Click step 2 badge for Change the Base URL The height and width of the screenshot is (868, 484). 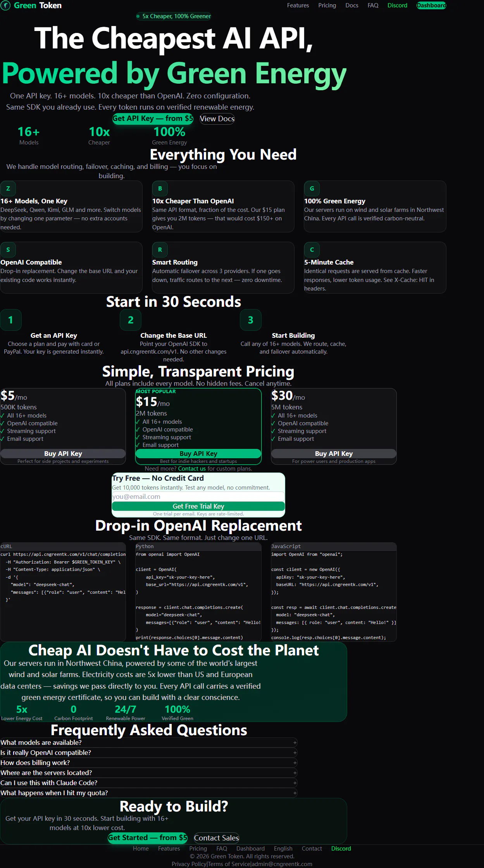pos(131,320)
